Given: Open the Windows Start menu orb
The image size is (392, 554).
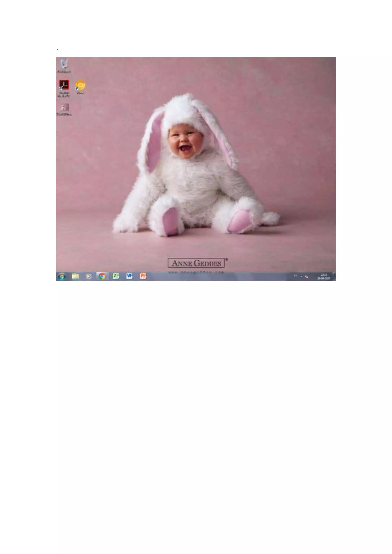Looking at the screenshot, I should point(62,276).
